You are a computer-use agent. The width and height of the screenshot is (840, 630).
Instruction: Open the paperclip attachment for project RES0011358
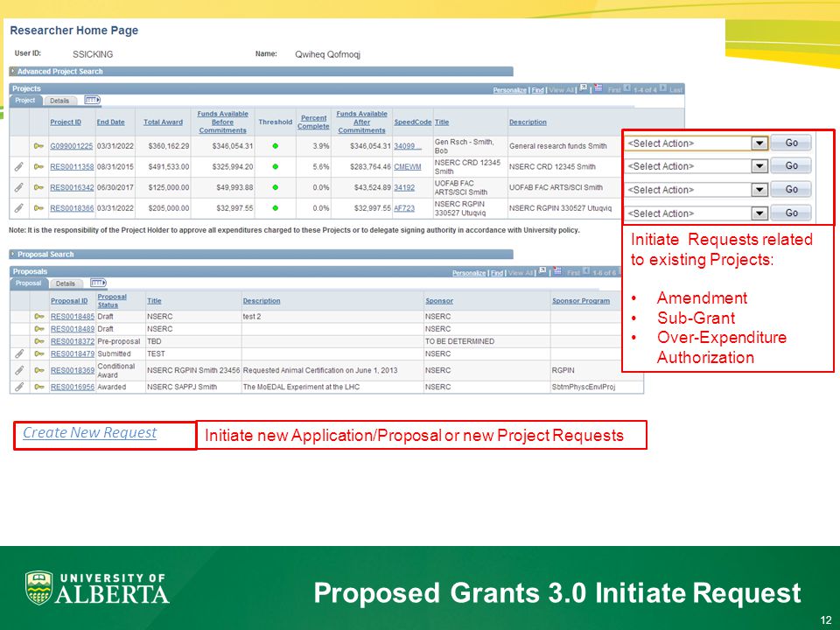(x=18, y=166)
